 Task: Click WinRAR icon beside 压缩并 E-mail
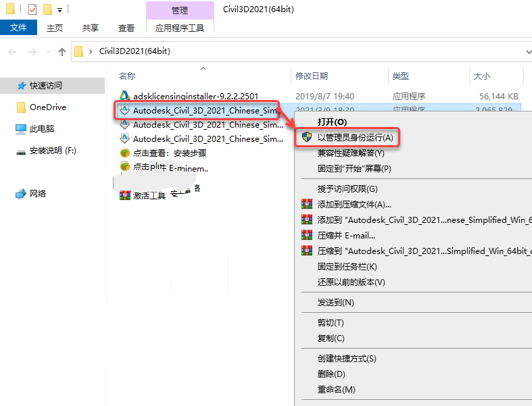click(x=307, y=234)
